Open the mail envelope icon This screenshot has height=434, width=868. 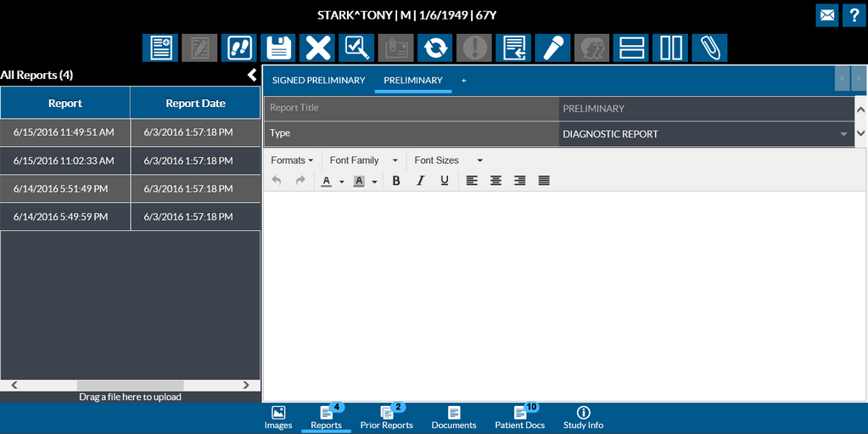pyautogui.click(x=826, y=15)
